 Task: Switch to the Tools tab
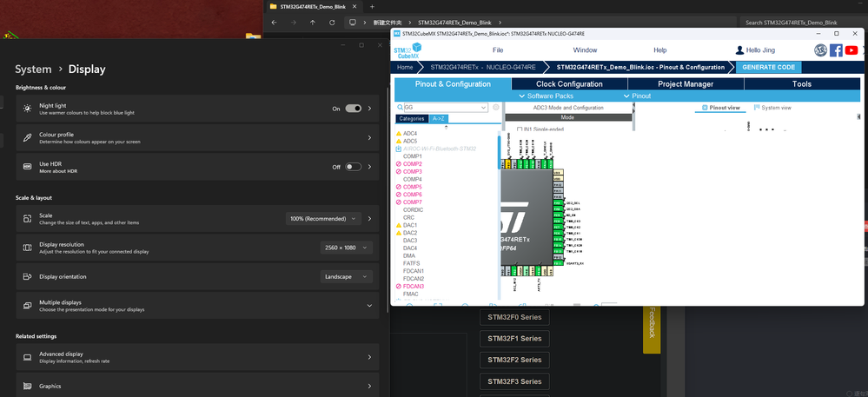[802, 84]
